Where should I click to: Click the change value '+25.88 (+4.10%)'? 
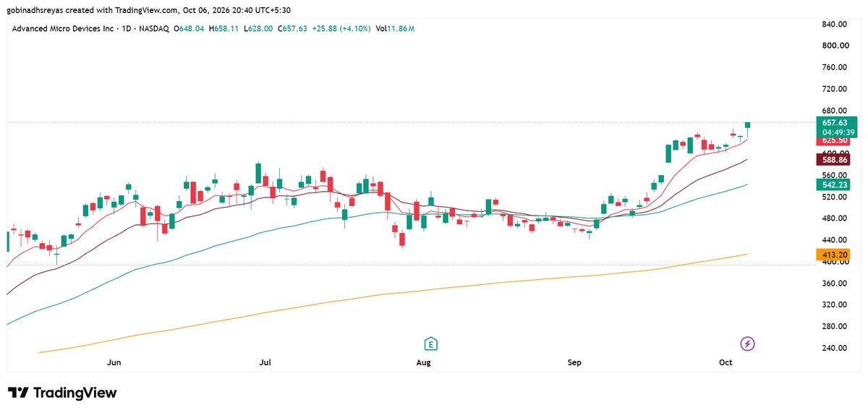coord(342,29)
